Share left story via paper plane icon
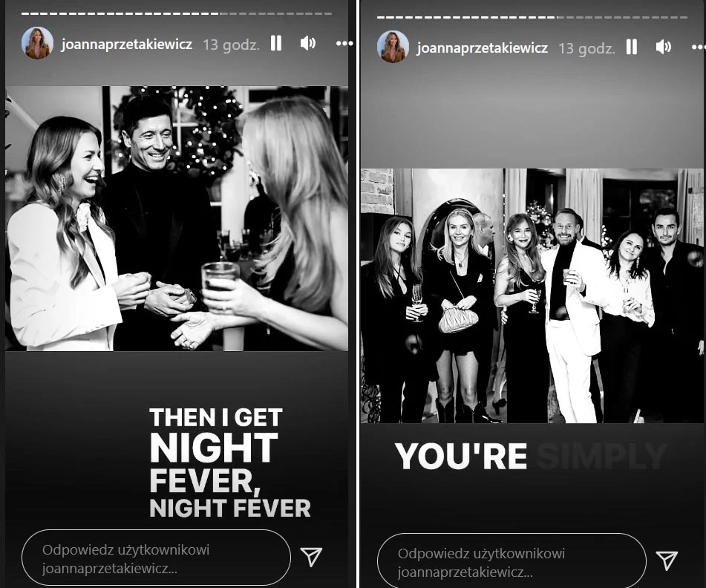Screen dimensions: 706x588 311,557
